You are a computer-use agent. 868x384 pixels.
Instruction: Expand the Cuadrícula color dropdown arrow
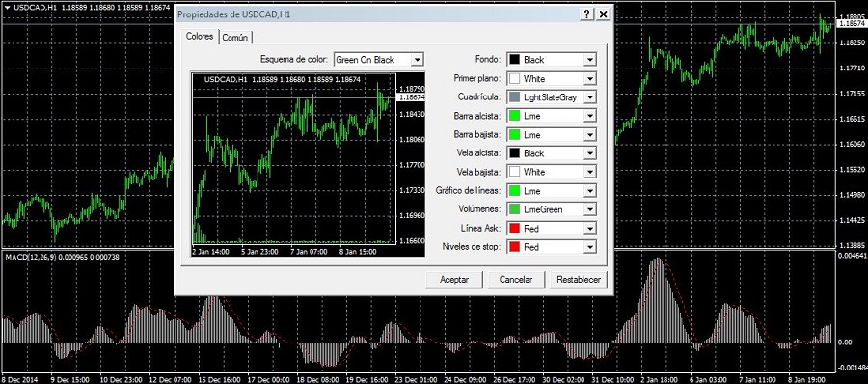coord(590,97)
